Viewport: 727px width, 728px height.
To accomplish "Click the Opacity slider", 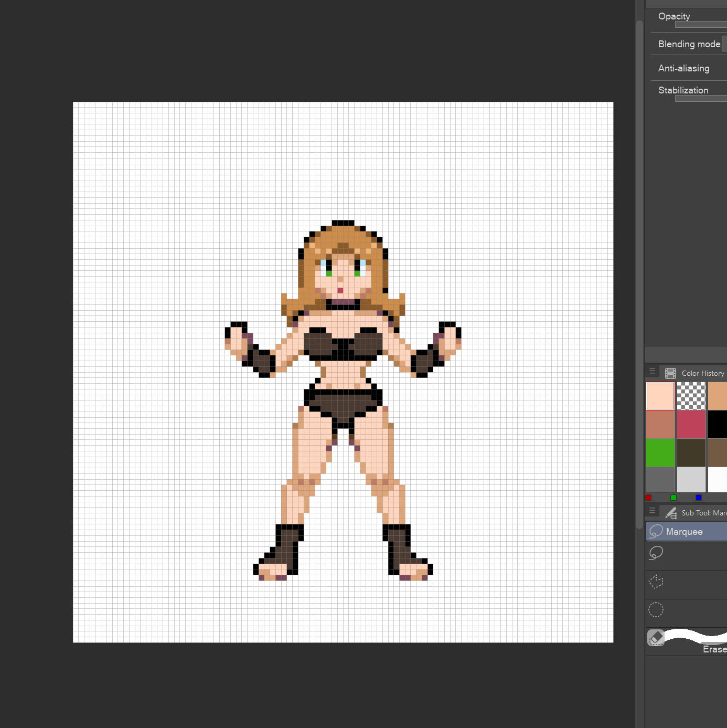I will click(700, 25).
